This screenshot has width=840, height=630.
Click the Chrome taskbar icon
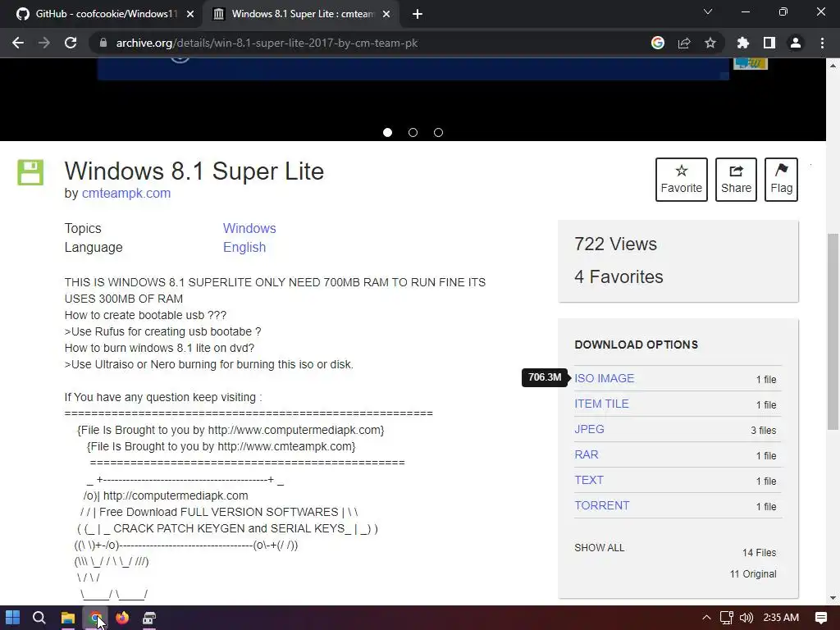[x=95, y=618]
